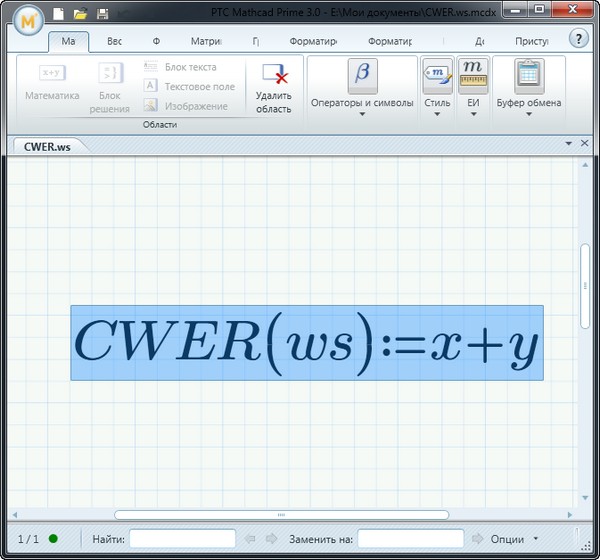Select the CWER.ws document tab
Image resolution: width=600 pixels, height=560 pixels.
[x=48, y=145]
